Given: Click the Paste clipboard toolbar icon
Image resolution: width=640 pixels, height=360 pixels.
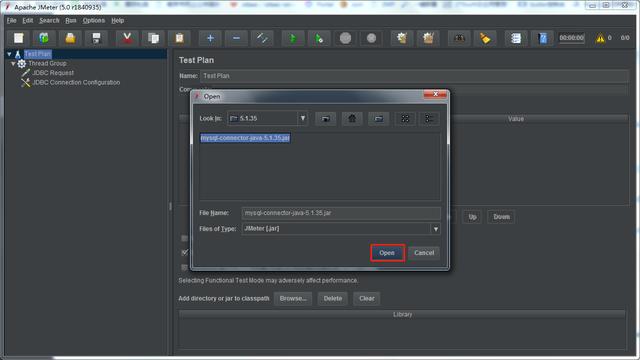Looking at the screenshot, I should pyautogui.click(x=179, y=38).
